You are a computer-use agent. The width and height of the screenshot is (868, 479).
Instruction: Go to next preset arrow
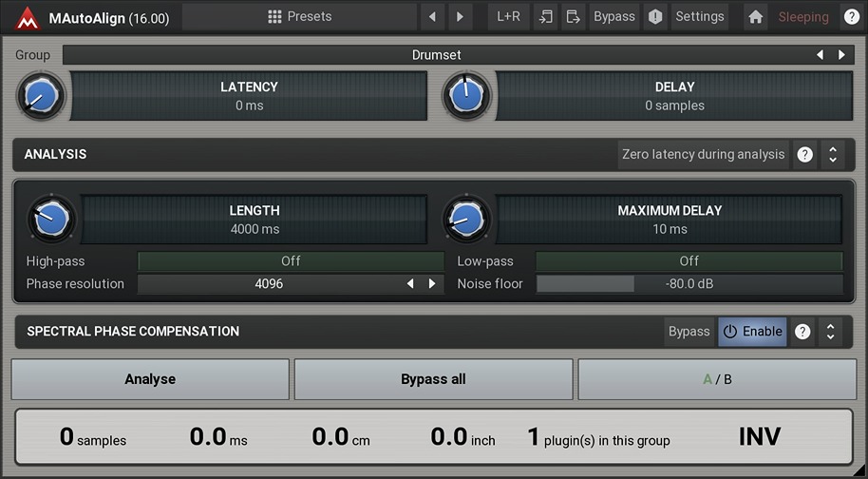[x=461, y=17]
